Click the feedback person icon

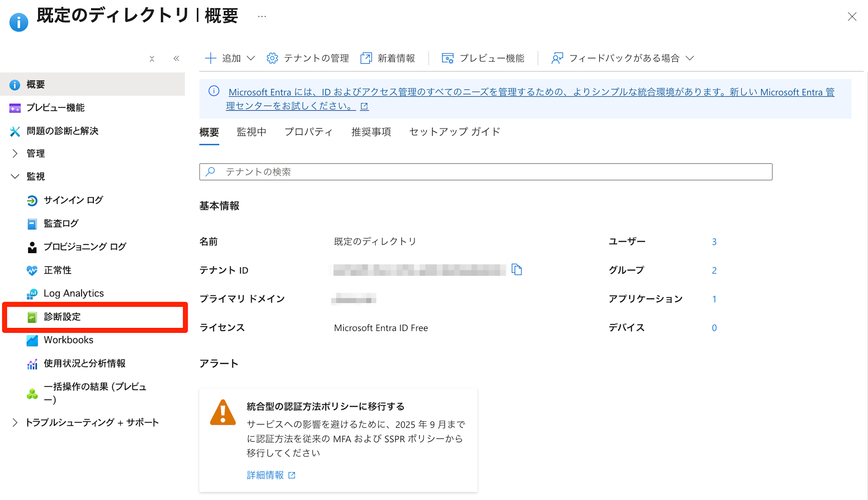[x=557, y=58]
